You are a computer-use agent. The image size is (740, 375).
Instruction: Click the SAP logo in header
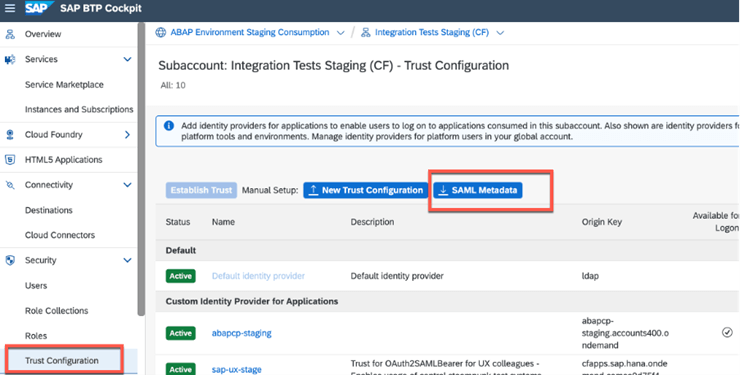(x=39, y=8)
